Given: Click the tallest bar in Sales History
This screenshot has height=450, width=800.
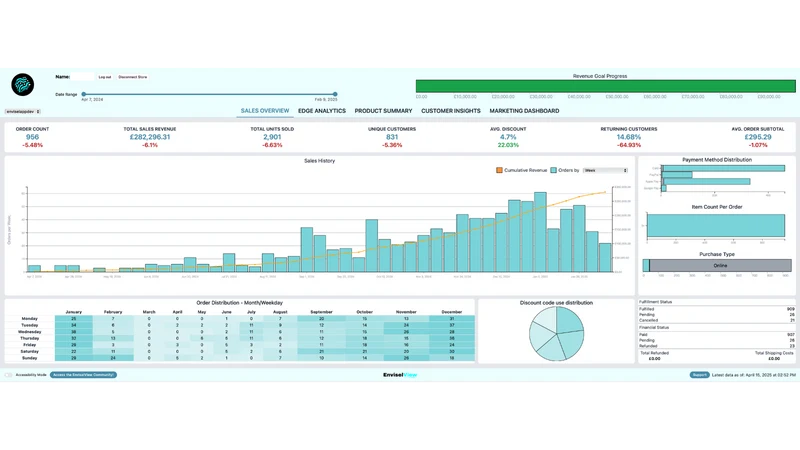Looking at the screenshot, I should coord(540,232).
